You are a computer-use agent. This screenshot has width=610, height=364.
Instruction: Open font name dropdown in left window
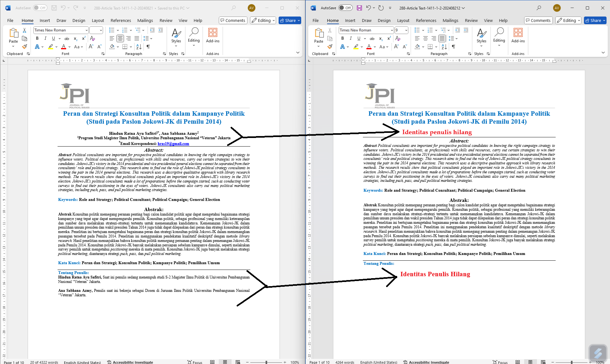tap(86, 30)
